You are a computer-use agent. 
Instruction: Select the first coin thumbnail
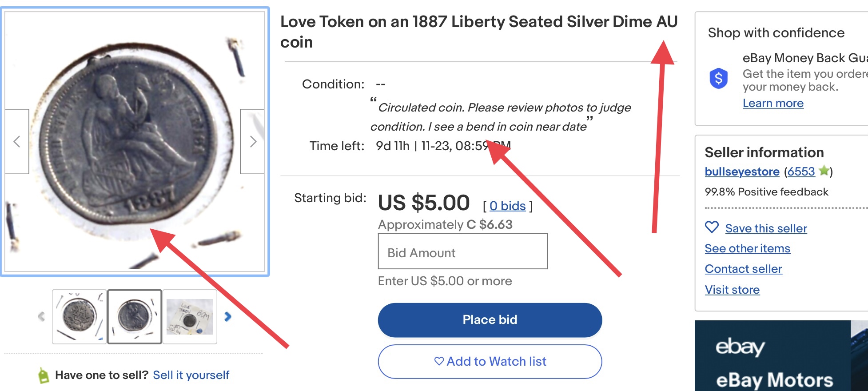[x=80, y=316]
